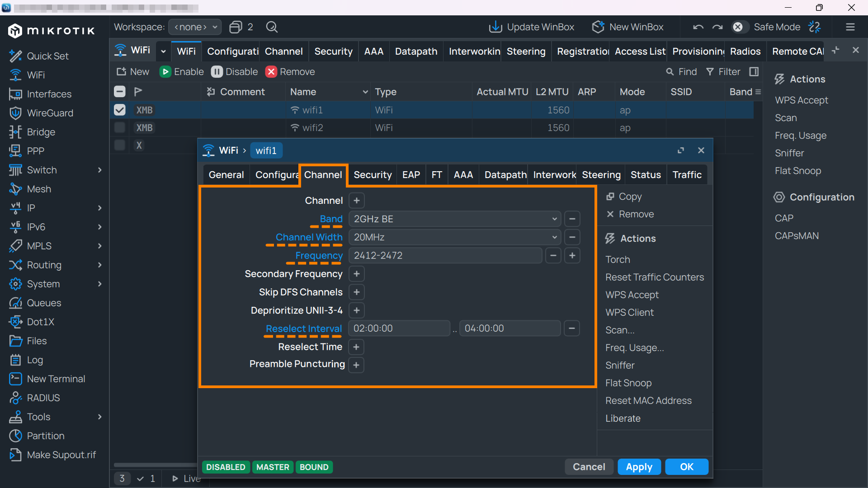Uncheck the wifi1 row checkbox
The image size is (868, 488).
click(x=120, y=110)
